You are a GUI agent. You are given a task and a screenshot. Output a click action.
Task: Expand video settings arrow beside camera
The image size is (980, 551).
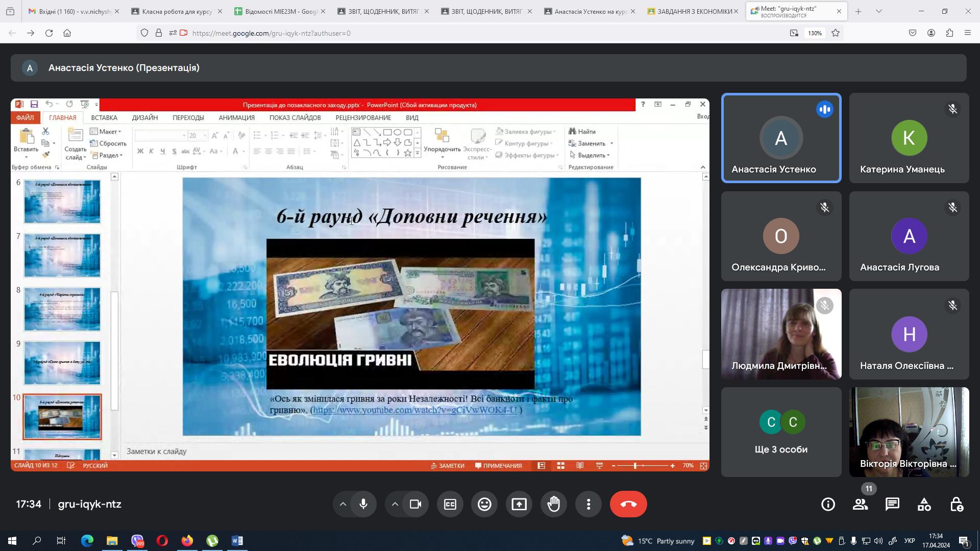pyautogui.click(x=395, y=504)
